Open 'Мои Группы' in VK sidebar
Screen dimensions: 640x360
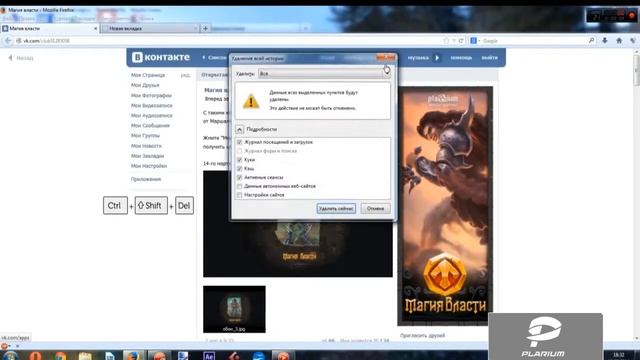pyautogui.click(x=145, y=136)
